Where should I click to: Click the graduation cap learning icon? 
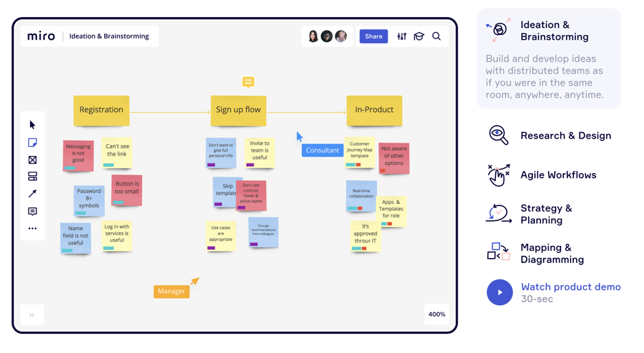(x=419, y=36)
